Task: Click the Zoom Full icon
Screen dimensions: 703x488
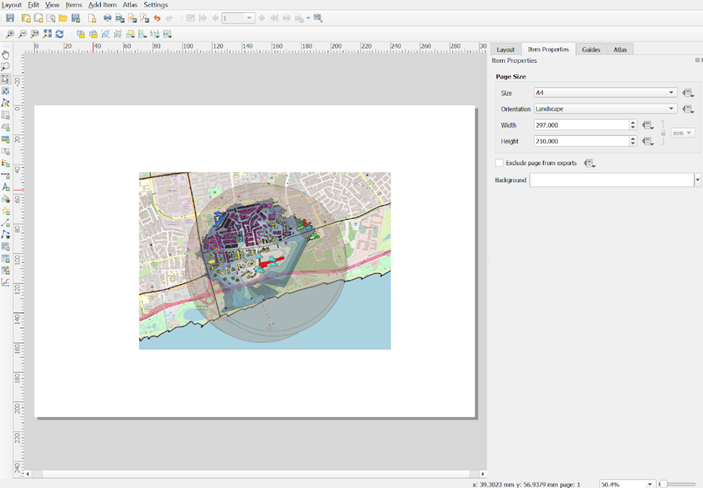Action: [47, 34]
